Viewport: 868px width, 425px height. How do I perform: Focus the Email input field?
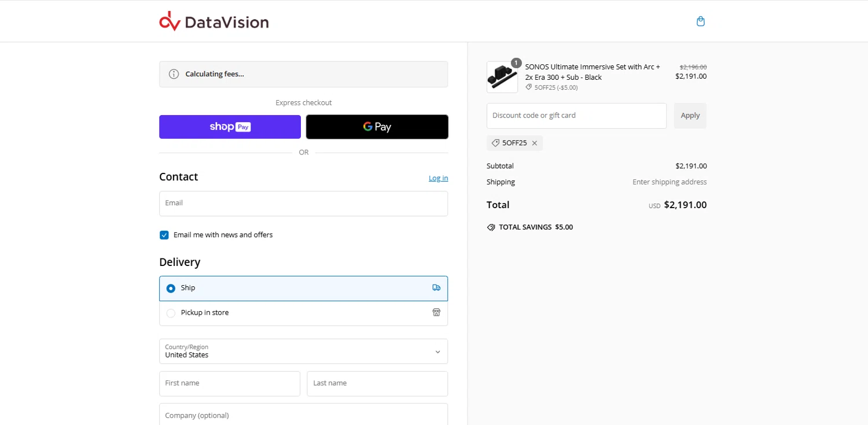303,204
